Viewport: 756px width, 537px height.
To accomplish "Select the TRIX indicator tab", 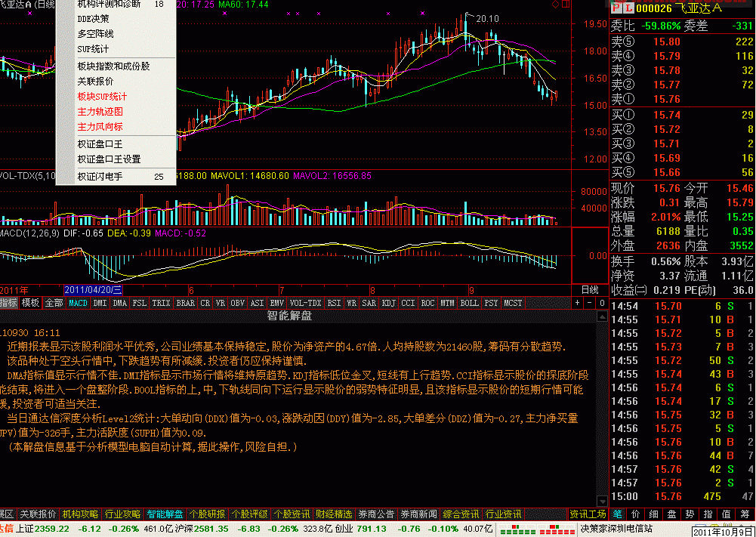I will point(161,303).
